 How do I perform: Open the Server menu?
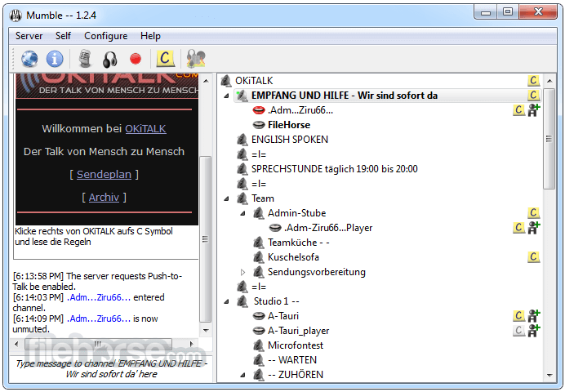coord(29,36)
